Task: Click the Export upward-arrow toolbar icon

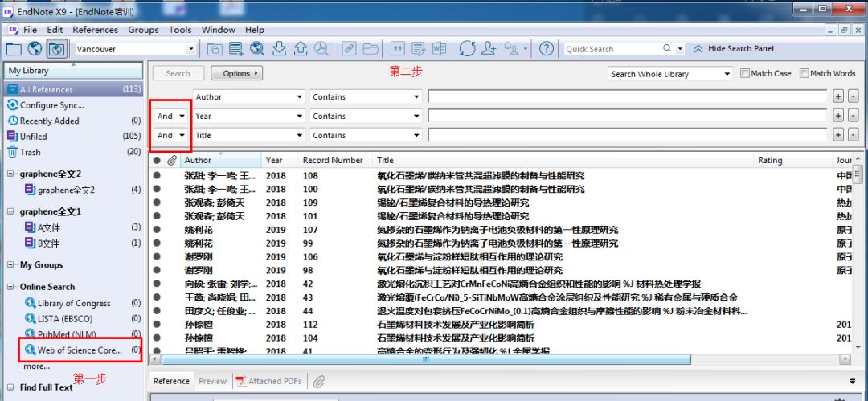Action: (300, 49)
